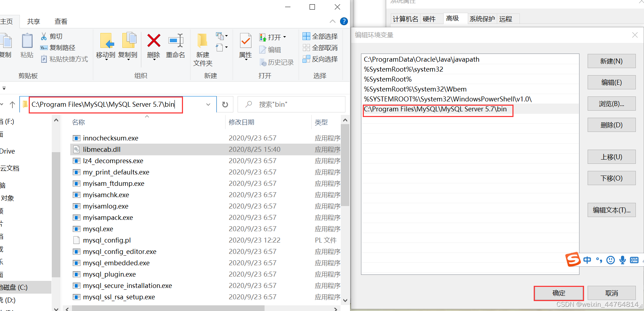Click Invert selection in ribbon
The width and height of the screenshot is (644, 311).
[320, 59]
